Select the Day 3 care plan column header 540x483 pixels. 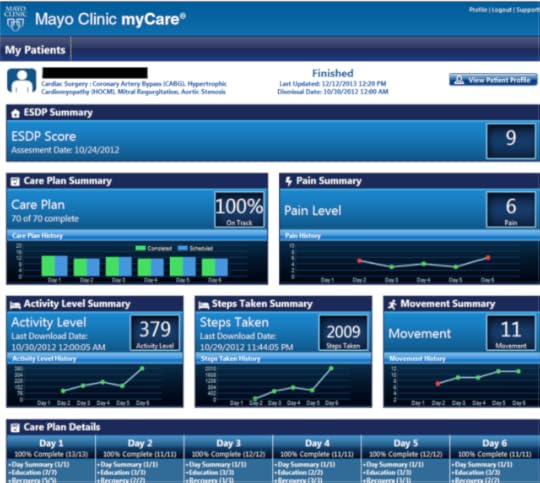tap(228, 448)
